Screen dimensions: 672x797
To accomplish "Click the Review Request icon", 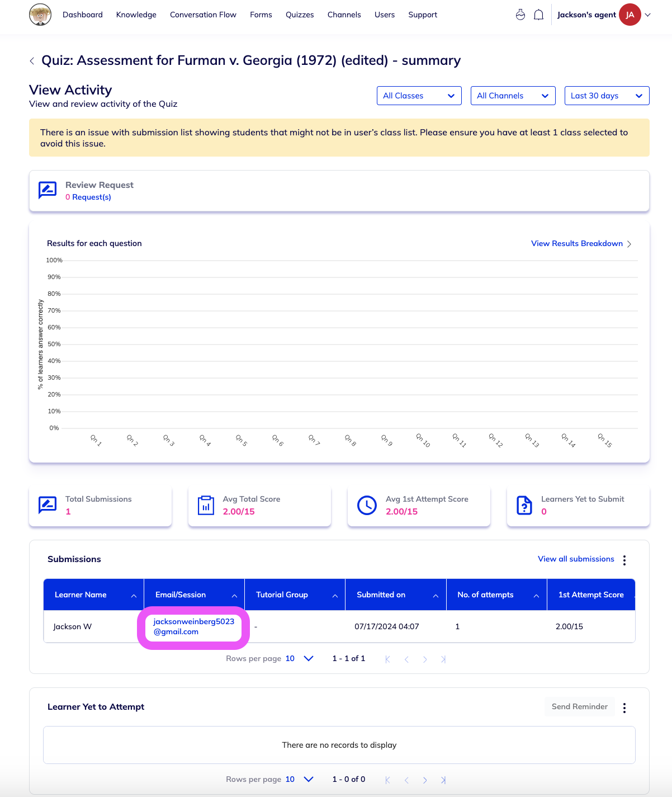I will coord(48,190).
